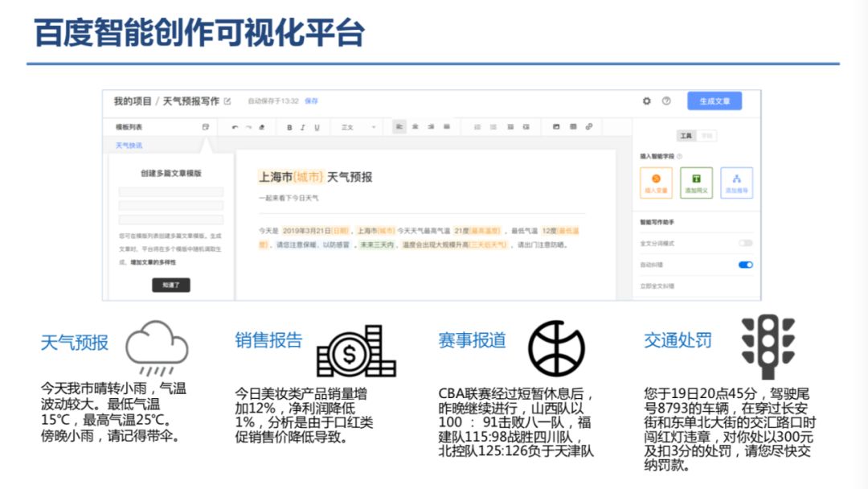Viewport: 868px width, 489px height.
Task: Insert a hyperlink
Action: click(x=589, y=127)
